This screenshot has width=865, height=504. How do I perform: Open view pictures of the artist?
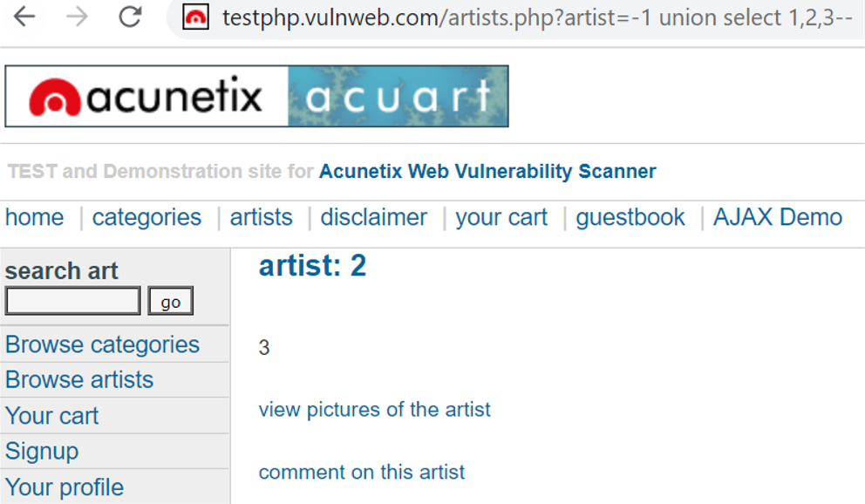(x=374, y=410)
